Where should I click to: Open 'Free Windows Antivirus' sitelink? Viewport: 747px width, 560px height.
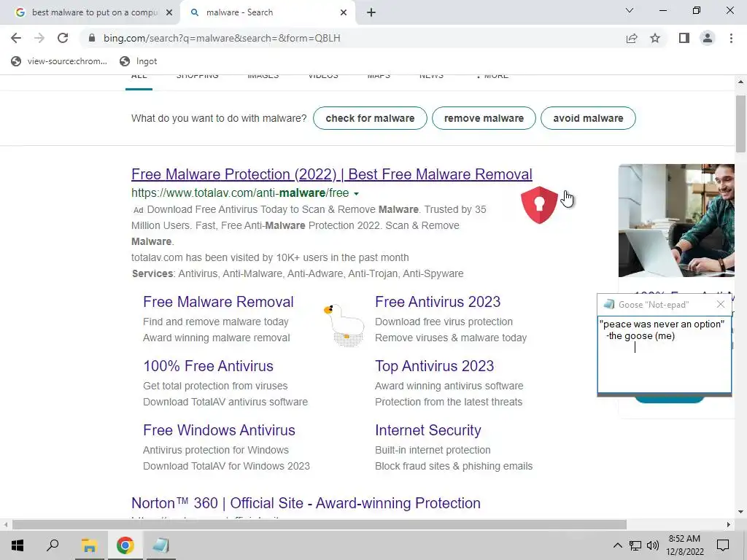tap(219, 430)
